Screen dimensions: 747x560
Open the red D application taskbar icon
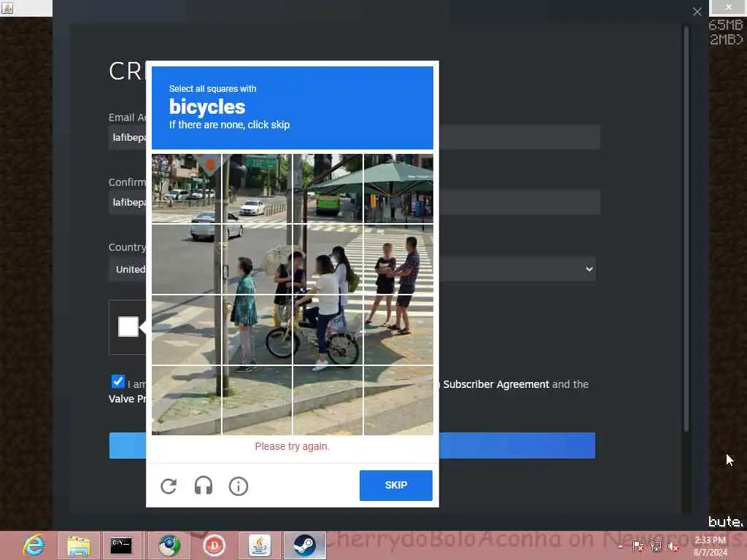click(214, 545)
